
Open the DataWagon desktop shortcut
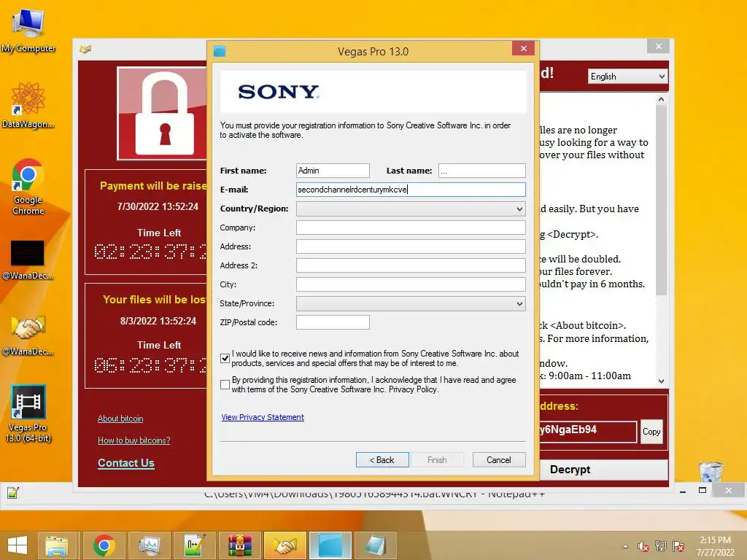pyautogui.click(x=28, y=106)
